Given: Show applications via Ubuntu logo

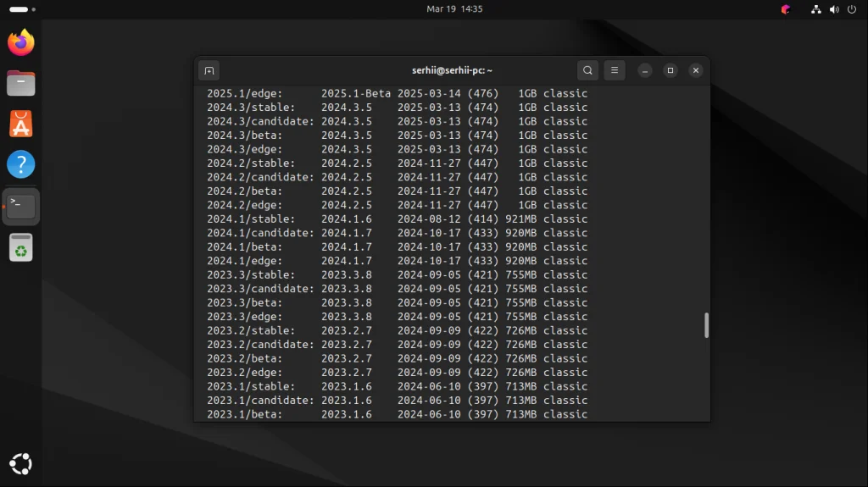Looking at the screenshot, I should pyautogui.click(x=21, y=464).
